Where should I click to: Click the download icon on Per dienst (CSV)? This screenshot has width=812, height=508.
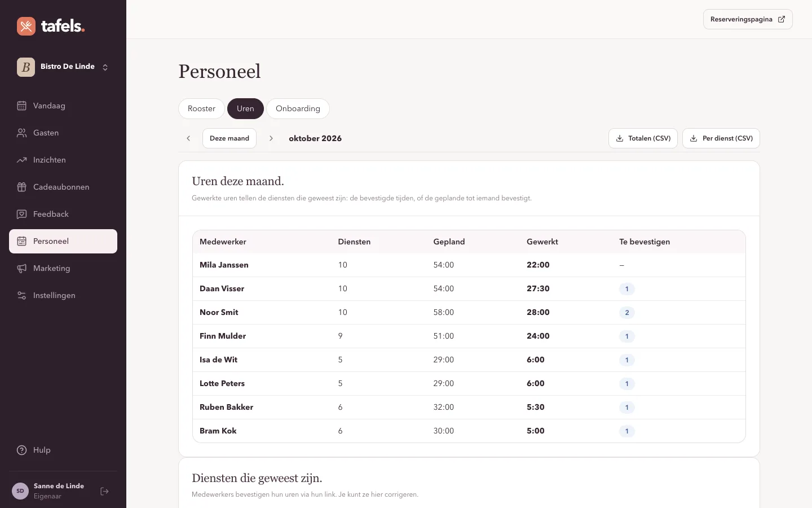click(694, 138)
